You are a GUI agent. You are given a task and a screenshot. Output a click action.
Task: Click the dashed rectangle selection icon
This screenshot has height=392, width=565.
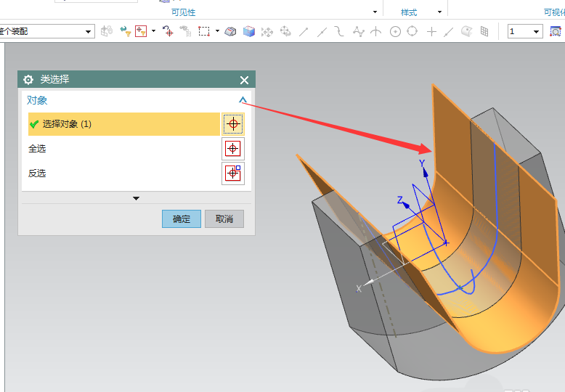204,31
